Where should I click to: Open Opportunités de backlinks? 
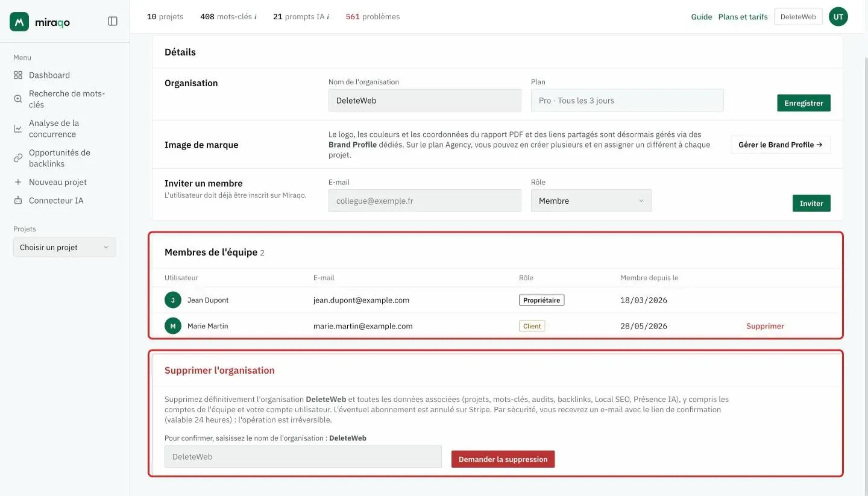click(x=60, y=158)
